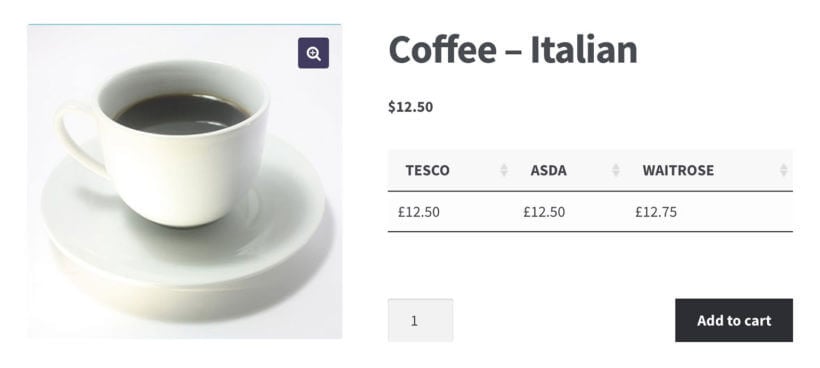The height and width of the screenshot is (368, 820).
Task: Sort the table by WAITROSE header label
Action: coord(678,170)
